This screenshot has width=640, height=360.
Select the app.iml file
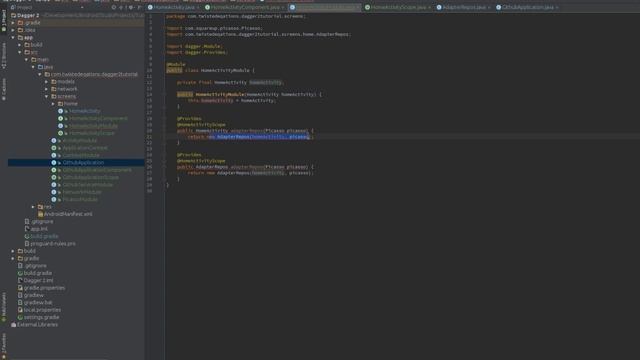(x=39, y=229)
